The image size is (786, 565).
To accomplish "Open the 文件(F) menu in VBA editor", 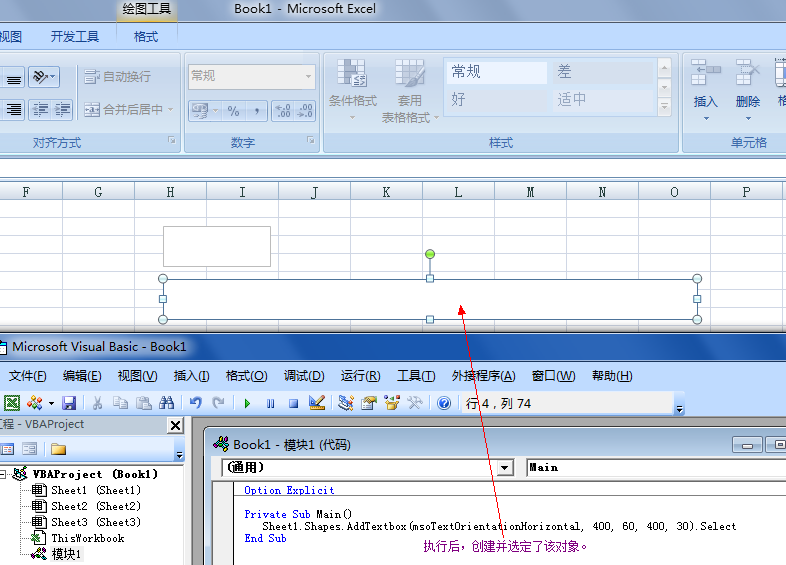I will 28,376.
